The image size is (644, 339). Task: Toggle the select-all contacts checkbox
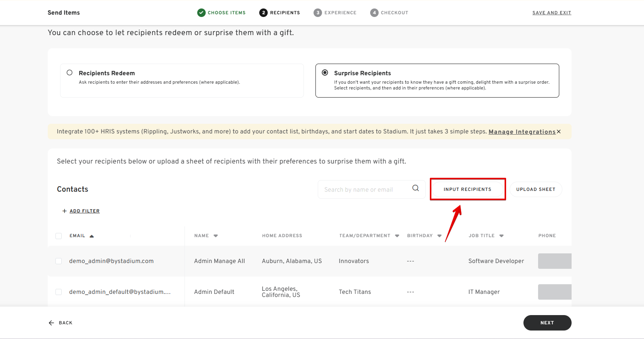point(59,236)
